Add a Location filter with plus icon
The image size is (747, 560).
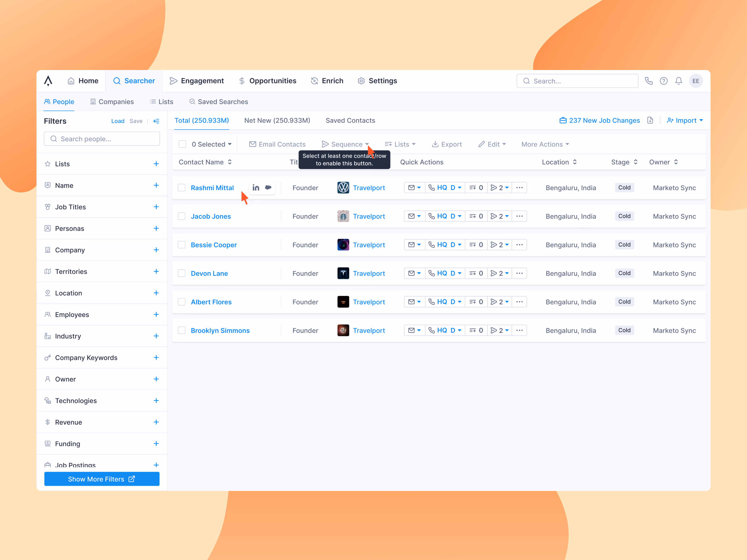pos(156,293)
